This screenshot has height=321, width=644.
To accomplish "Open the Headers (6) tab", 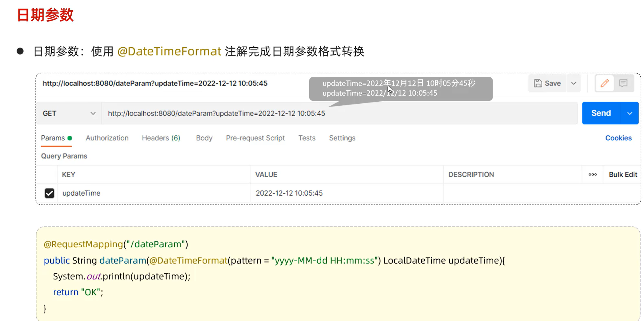I will pyautogui.click(x=160, y=138).
